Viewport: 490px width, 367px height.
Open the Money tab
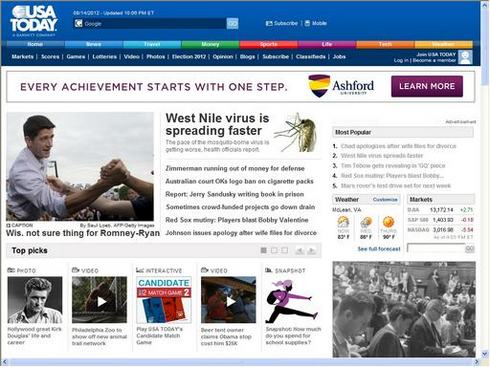(x=210, y=44)
